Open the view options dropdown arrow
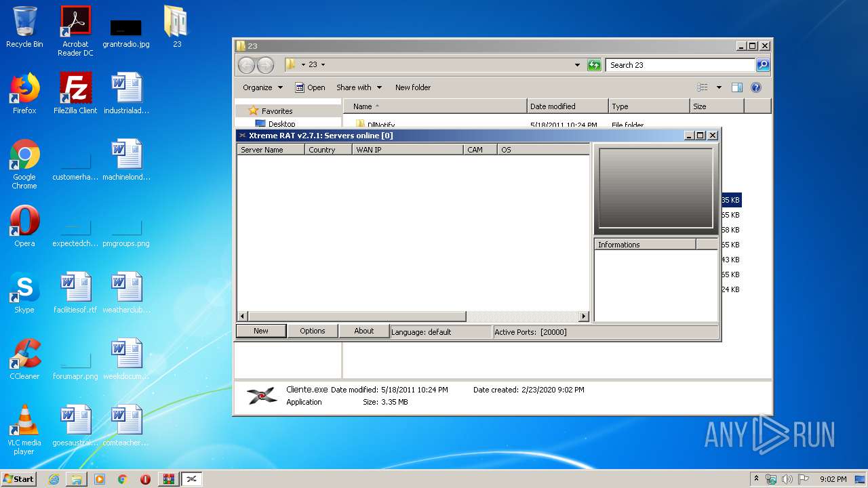Viewport: 868px width, 488px height. coord(719,87)
